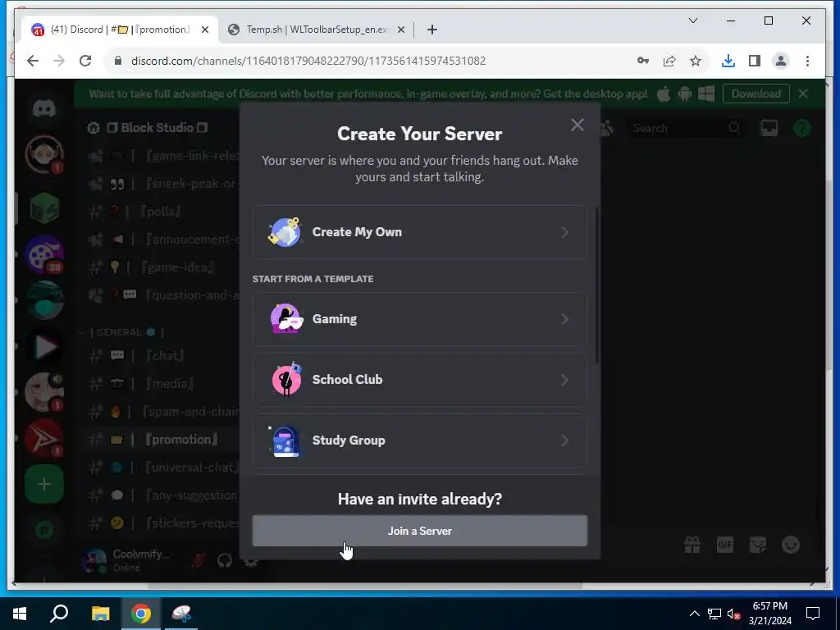Open File Explorer from taskbar
This screenshot has height=630, width=840.
(x=100, y=614)
